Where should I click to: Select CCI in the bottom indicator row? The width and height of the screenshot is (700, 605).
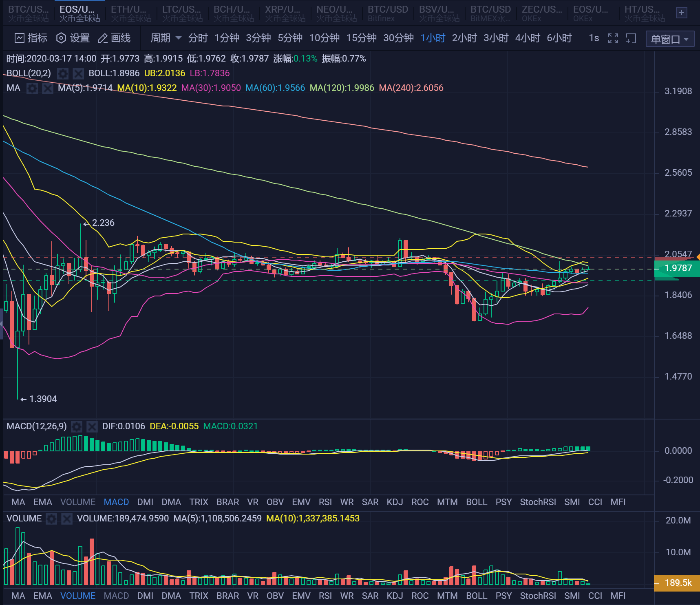coord(595,596)
